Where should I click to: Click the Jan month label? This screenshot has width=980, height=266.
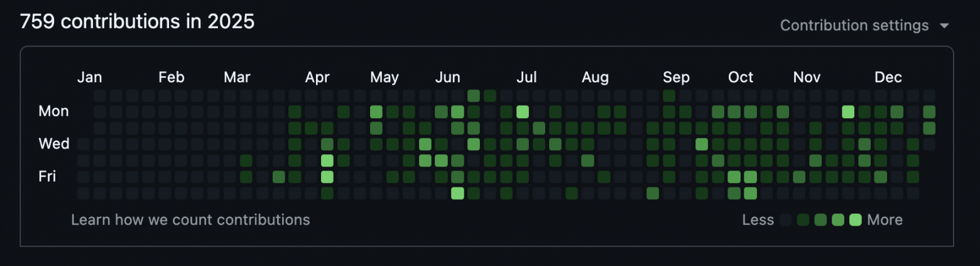(89, 77)
